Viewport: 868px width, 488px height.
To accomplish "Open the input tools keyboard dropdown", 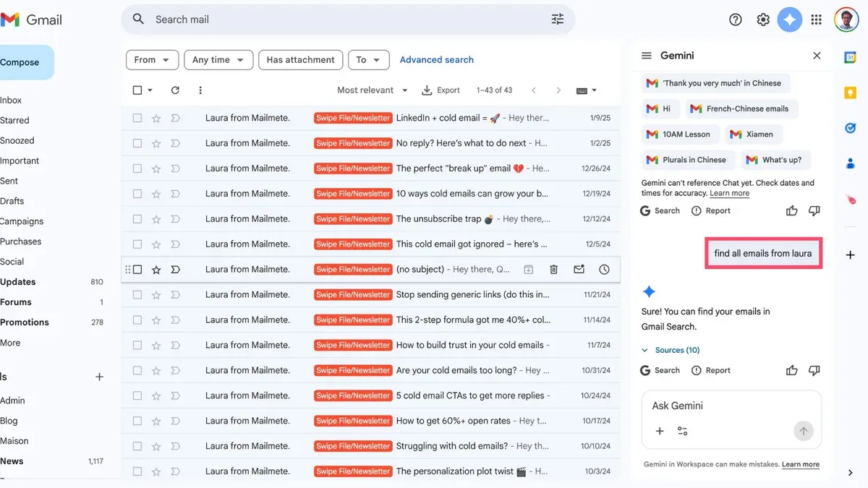I will click(x=587, y=90).
